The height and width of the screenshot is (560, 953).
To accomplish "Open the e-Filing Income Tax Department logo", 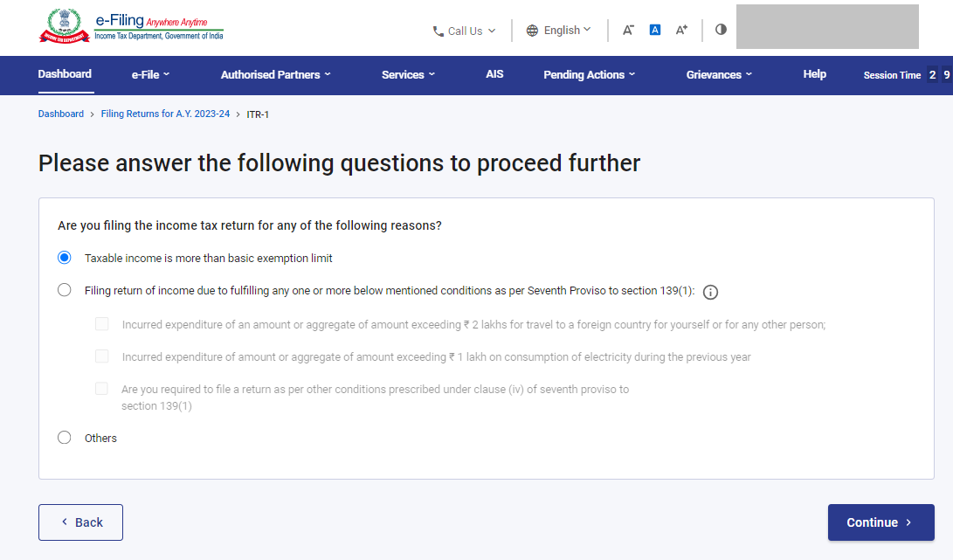I will [131, 25].
